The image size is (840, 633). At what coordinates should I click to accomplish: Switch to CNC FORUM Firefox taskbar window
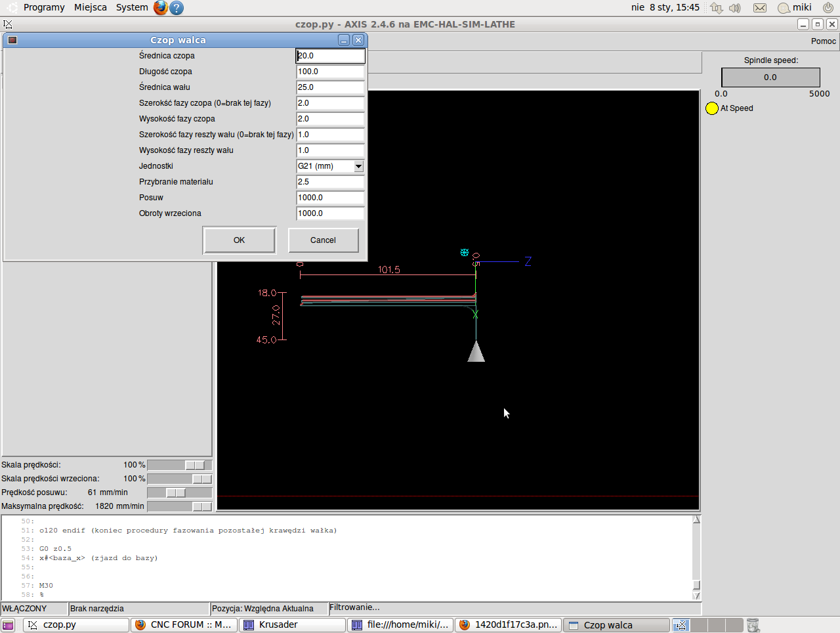pyautogui.click(x=184, y=625)
